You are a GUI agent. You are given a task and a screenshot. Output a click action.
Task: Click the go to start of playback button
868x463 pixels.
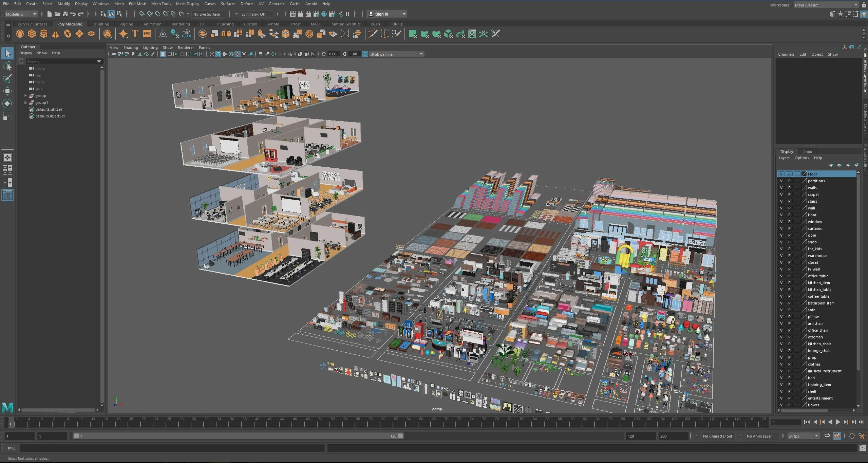coord(807,422)
